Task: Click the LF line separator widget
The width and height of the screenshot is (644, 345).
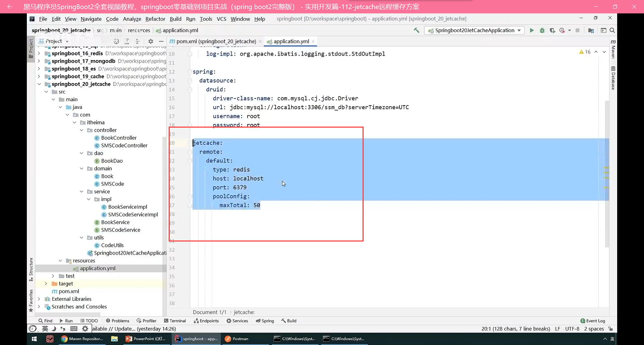Action: [557, 329]
